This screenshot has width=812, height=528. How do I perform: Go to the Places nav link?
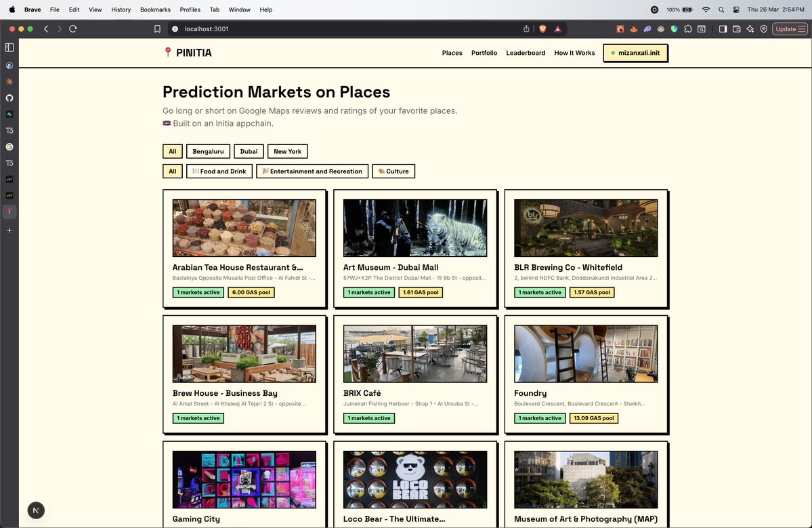(452, 53)
